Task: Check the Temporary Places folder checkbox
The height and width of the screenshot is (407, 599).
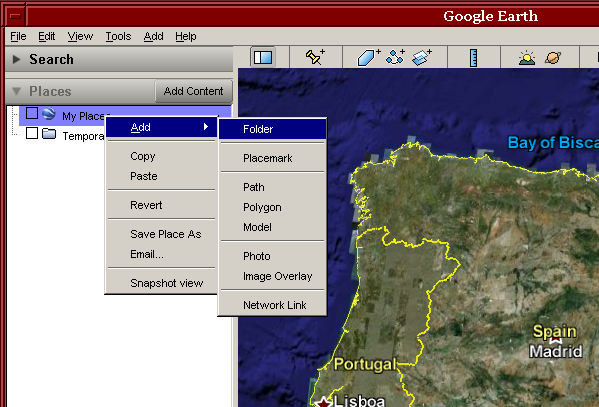Action: point(32,133)
